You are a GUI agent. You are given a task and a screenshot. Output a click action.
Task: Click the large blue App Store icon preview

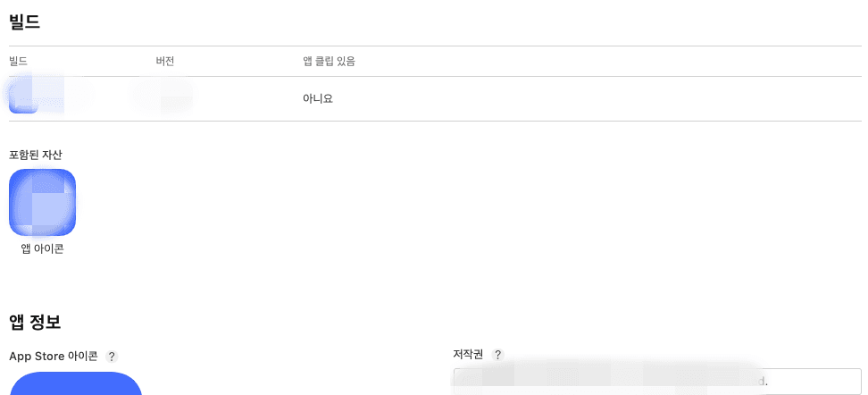coord(76,383)
